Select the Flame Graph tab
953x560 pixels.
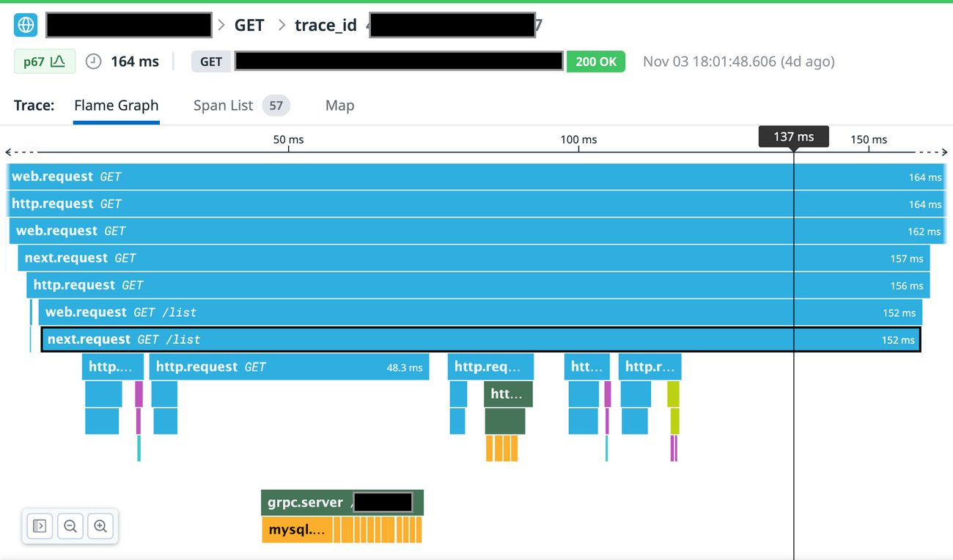coord(116,106)
